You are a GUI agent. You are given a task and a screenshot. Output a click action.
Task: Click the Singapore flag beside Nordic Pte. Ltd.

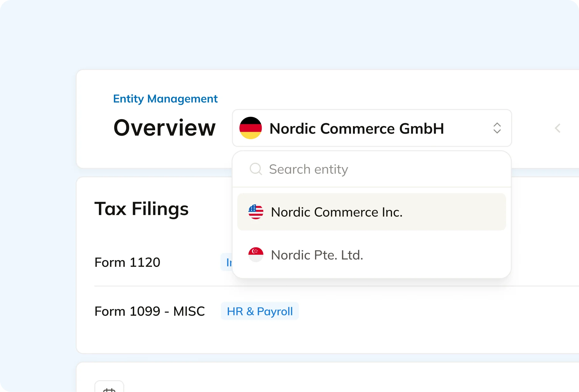pos(256,254)
